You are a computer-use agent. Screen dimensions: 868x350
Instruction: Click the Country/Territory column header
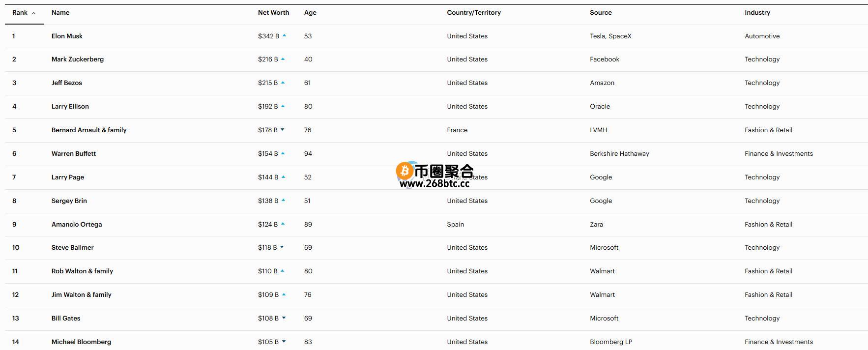pos(474,13)
